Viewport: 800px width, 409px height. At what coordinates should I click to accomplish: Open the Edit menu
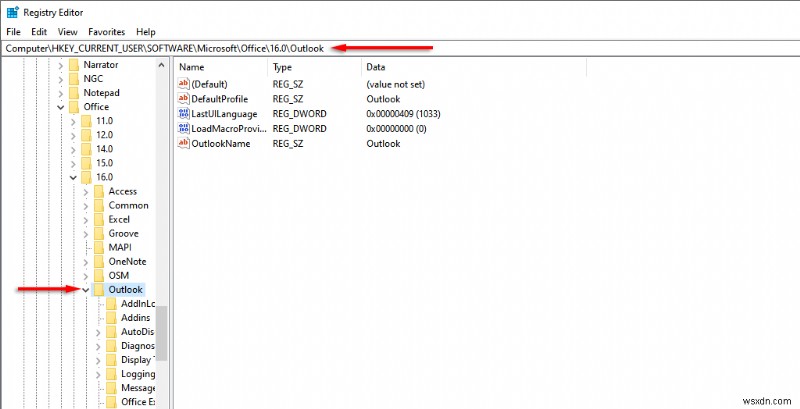click(x=39, y=32)
